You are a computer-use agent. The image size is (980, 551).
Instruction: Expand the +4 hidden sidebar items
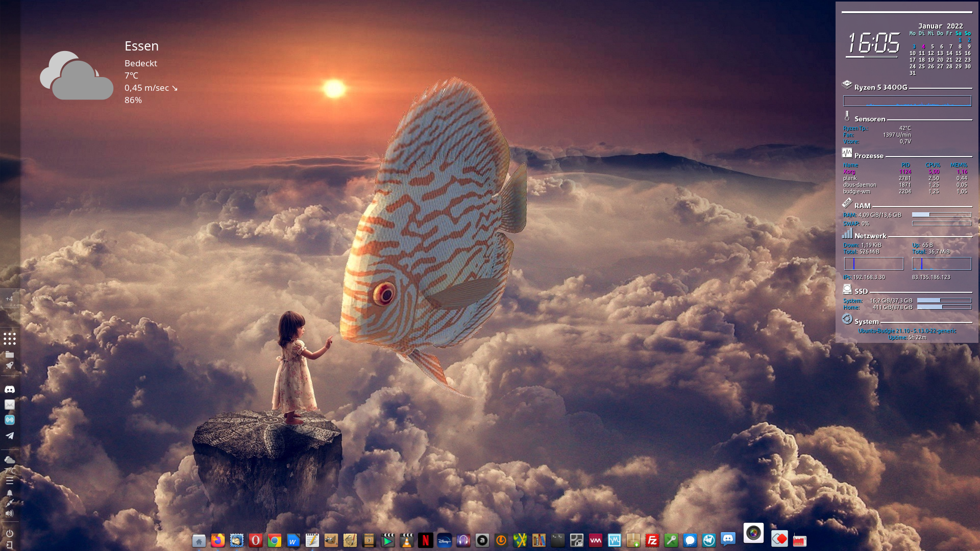[9, 298]
